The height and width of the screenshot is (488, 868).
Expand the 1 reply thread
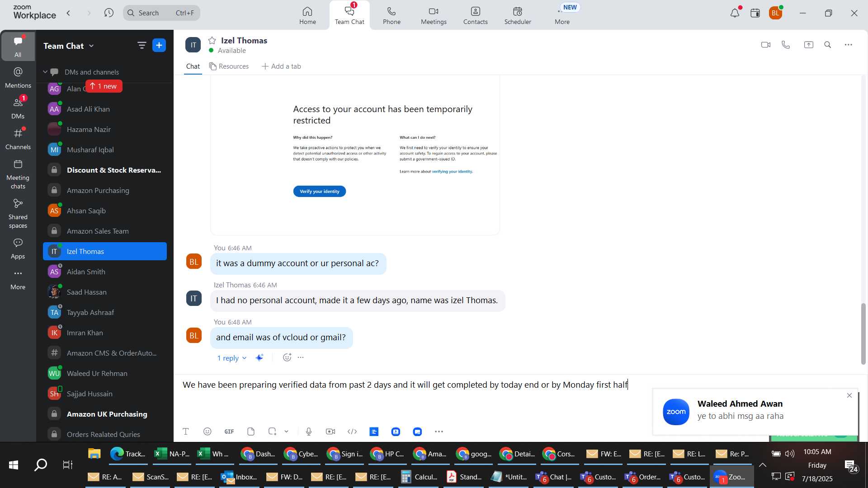pos(232,358)
